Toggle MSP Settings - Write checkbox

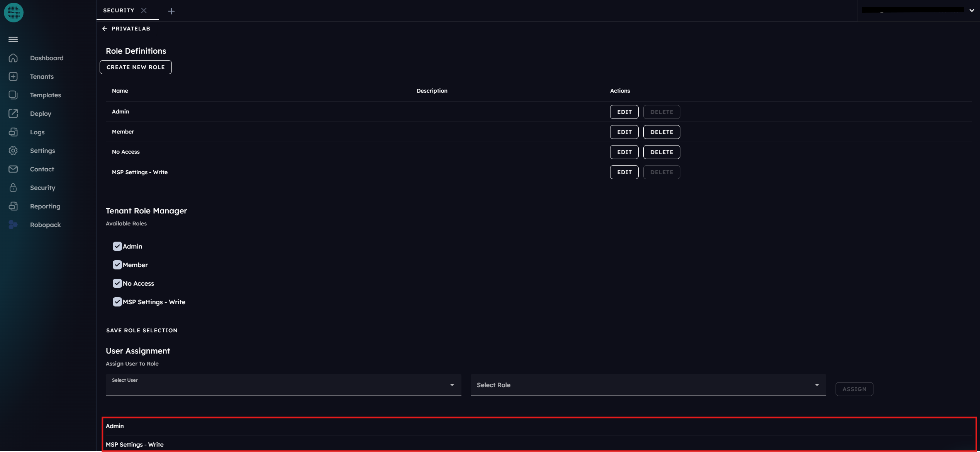click(x=117, y=302)
